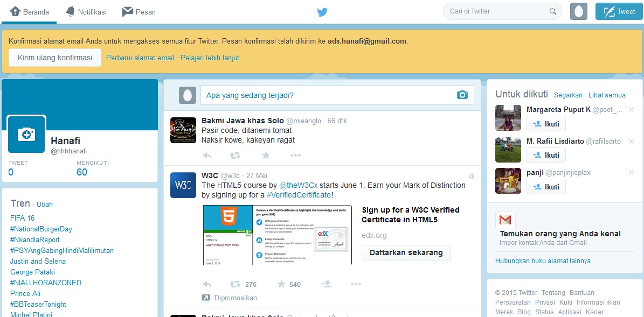Follow Margareta Puput K
This screenshot has width=644, height=317.
[x=546, y=123]
